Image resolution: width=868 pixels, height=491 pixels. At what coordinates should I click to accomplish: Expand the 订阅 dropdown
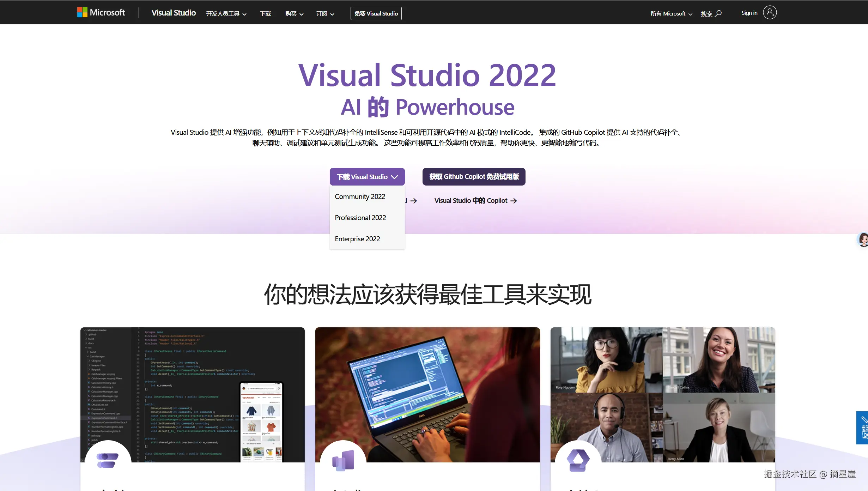pos(324,13)
